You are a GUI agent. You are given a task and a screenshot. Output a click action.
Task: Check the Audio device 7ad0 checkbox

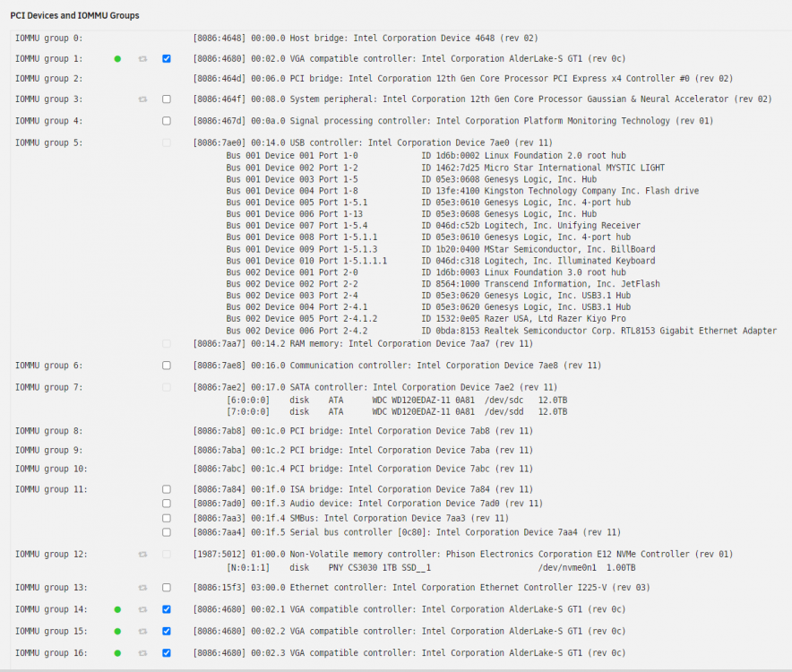(167, 504)
